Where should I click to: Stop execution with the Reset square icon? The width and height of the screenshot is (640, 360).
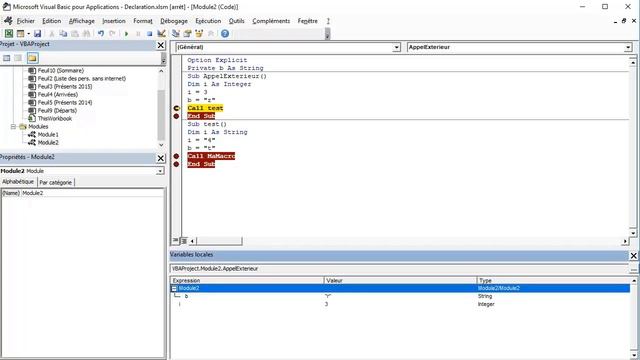[149, 33]
